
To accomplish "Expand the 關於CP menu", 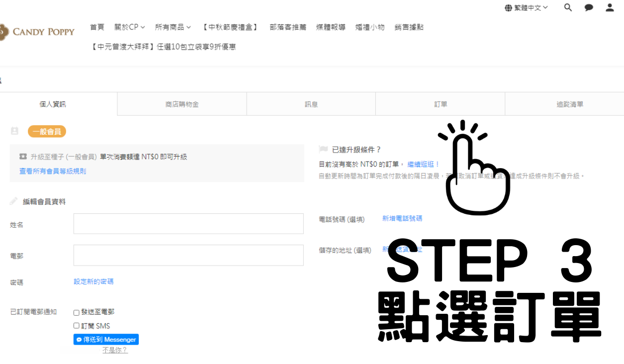I will (129, 27).
